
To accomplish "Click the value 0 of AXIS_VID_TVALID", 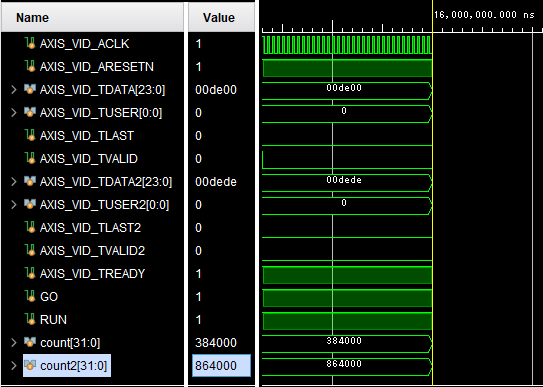I will pos(198,159).
